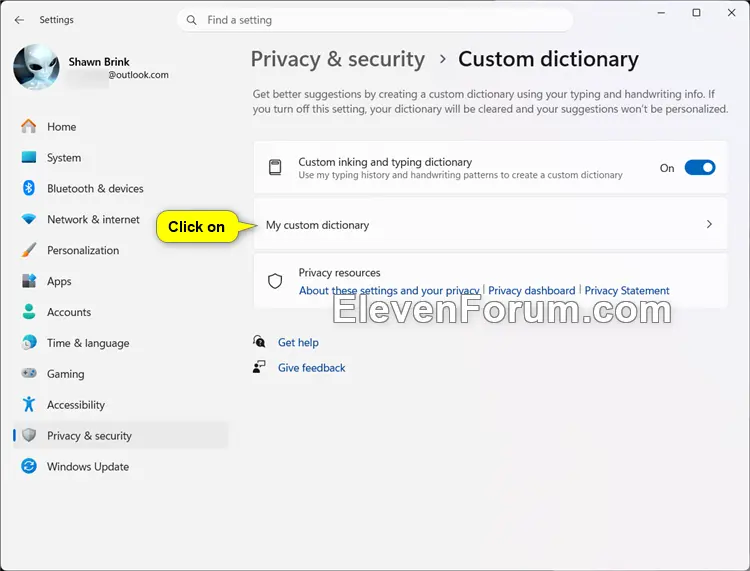Click the Give feedback link
The height and width of the screenshot is (571, 750).
[311, 367]
